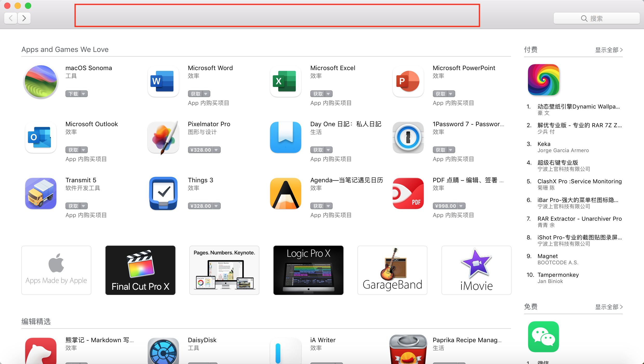Viewport: 644px width, 364px height.
Task: Buy Things 3 with the ¥328.00 button
Action: coord(200,206)
